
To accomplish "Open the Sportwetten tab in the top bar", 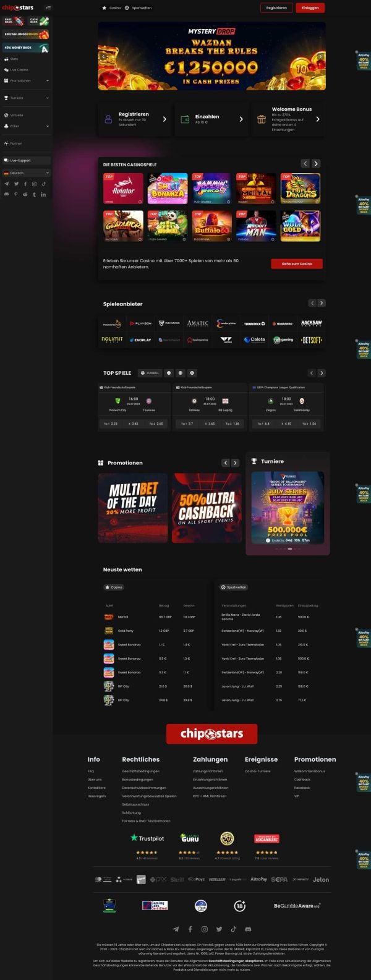I will point(138,8).
